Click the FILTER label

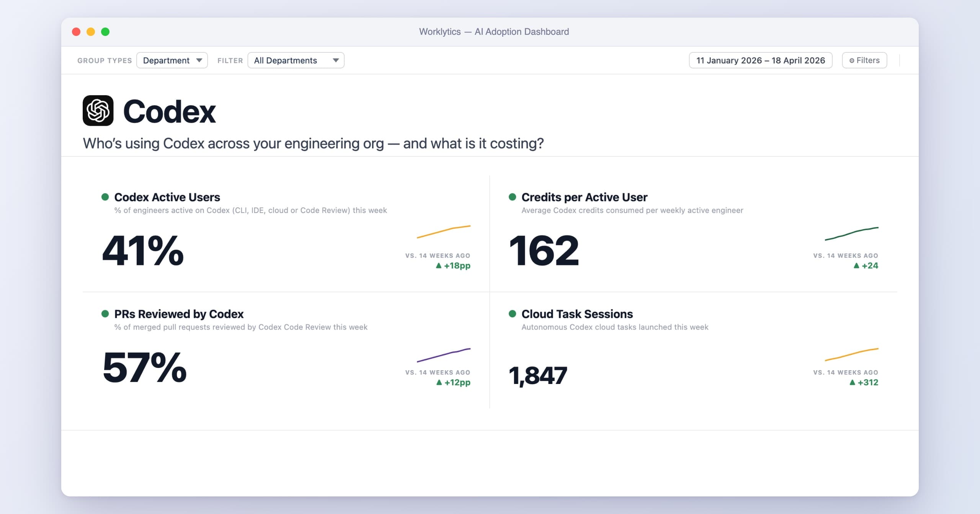point(230,60)
